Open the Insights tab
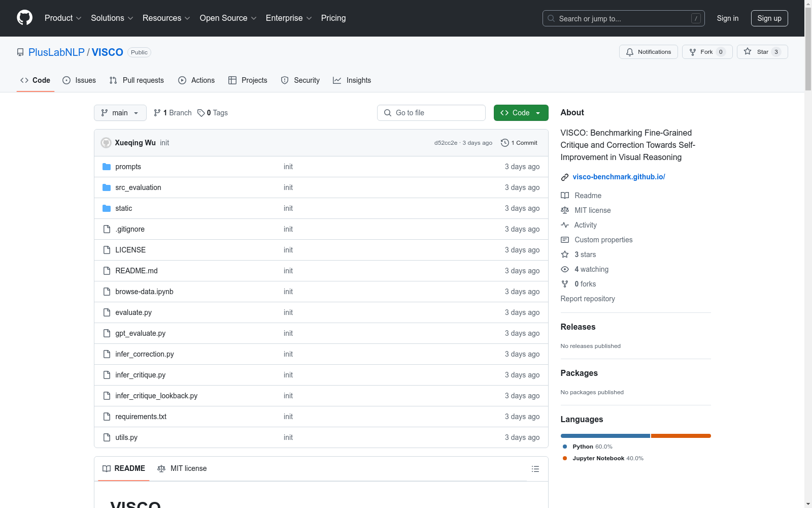 352,80
